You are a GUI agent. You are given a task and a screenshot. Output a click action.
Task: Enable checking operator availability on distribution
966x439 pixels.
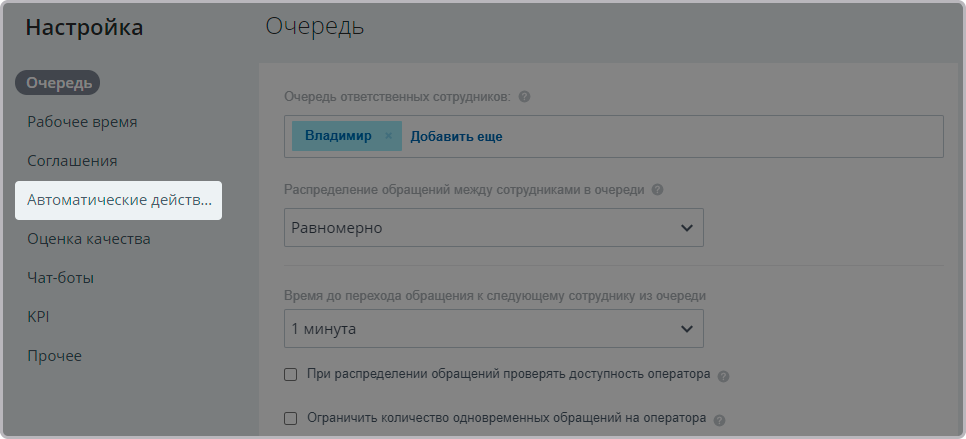click(291, 374)
